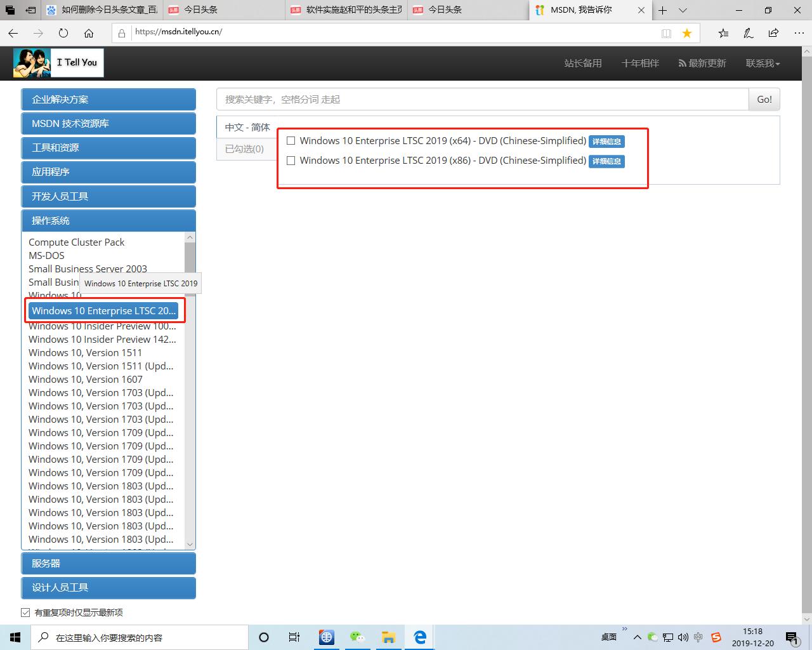The width and height of the screenshot is (812, 650).
Task: Select the 中文 - 简体 language tab
Action: (247, 127)
